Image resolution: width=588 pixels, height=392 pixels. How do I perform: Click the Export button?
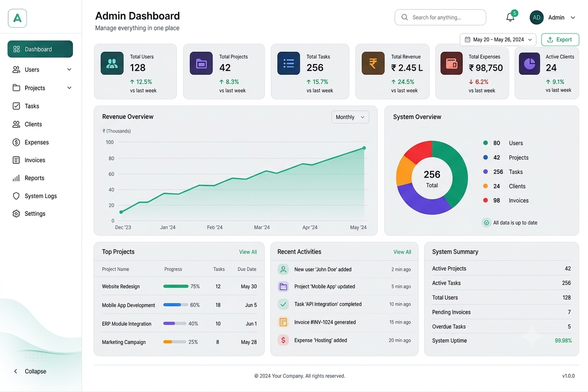pyautogui.click(x=560, y=40)
